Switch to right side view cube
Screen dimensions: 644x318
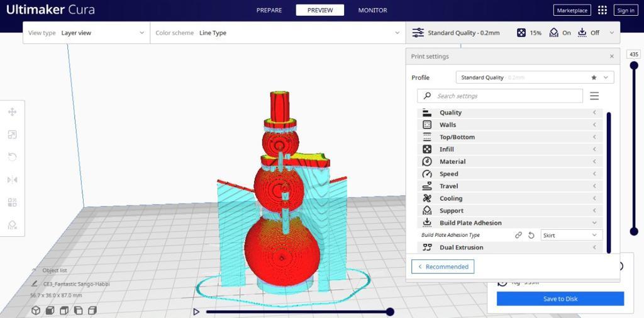click(x=92, y=310)
